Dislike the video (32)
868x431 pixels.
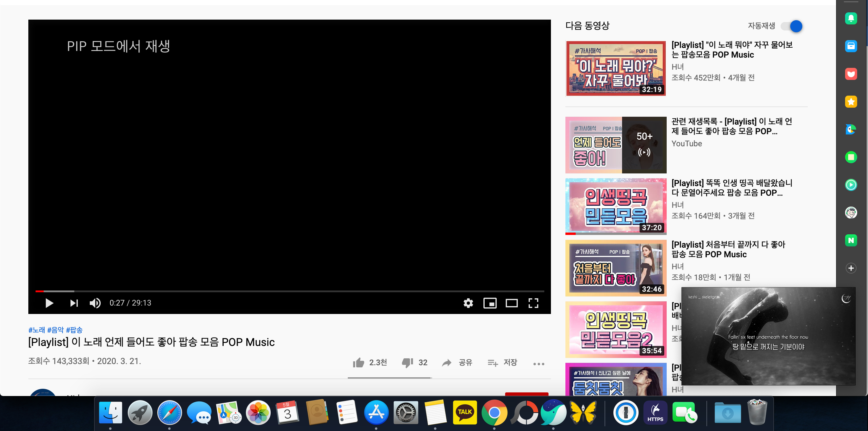click(414, 363)
